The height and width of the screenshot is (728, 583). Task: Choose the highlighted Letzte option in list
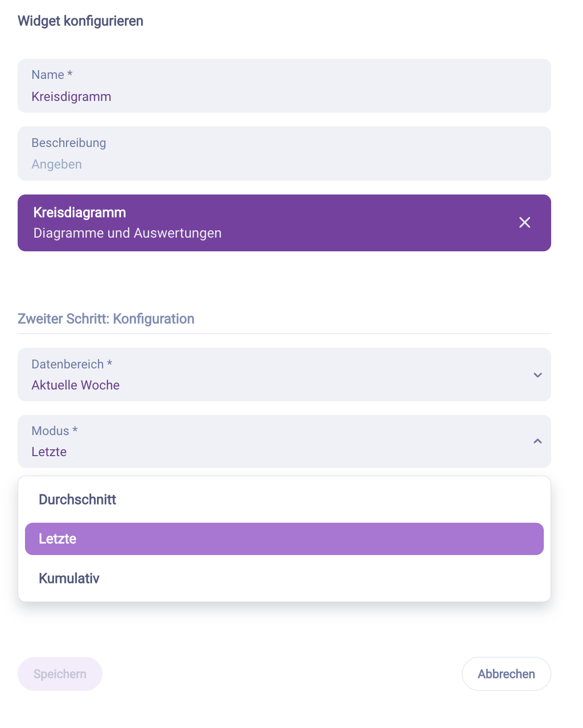(284, 539)
